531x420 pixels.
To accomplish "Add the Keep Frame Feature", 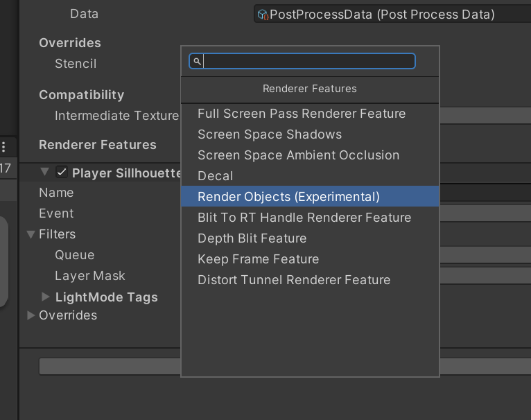I will point(258,259).
